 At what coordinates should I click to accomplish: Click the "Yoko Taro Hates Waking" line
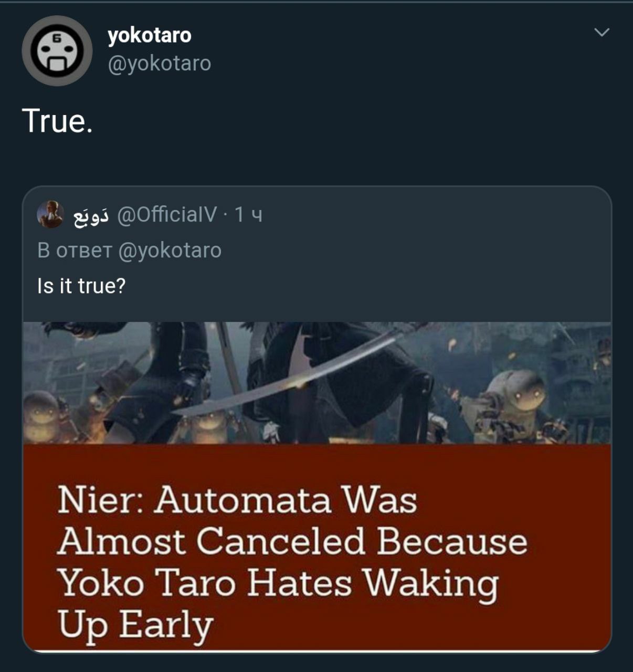pyautogui.click(x=278, y=583)
